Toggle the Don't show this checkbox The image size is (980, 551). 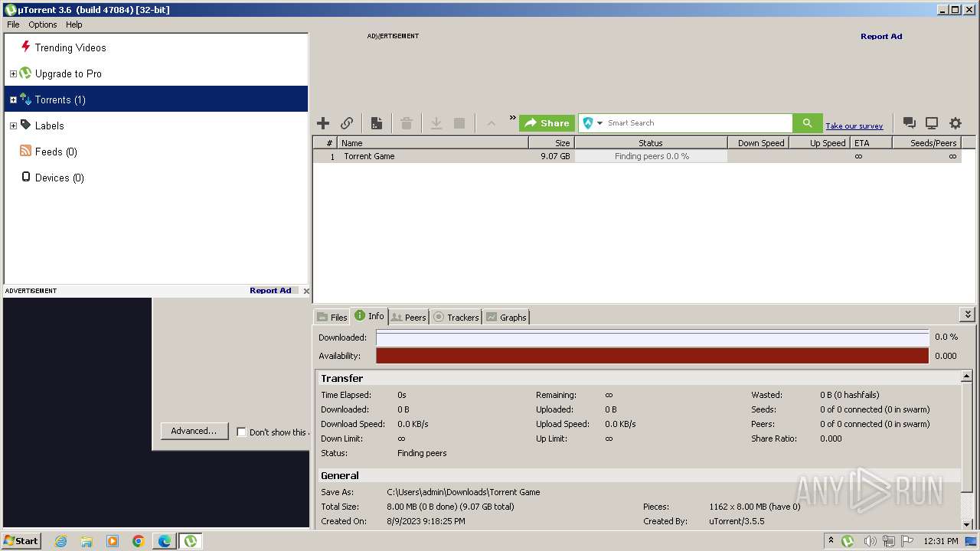(241, 432)
